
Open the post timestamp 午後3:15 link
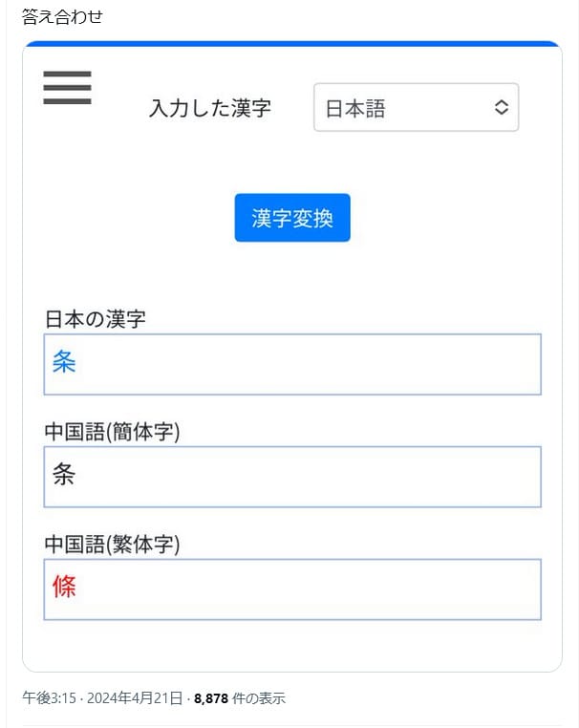point(50,697)
